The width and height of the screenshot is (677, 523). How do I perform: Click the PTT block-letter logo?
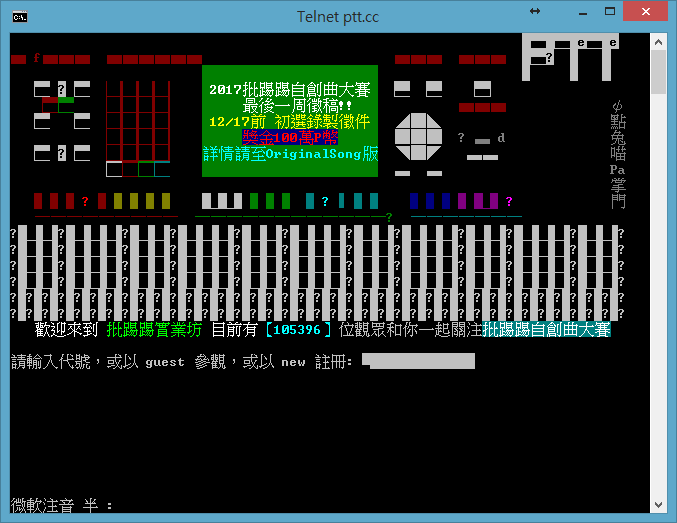pos(570,57)
